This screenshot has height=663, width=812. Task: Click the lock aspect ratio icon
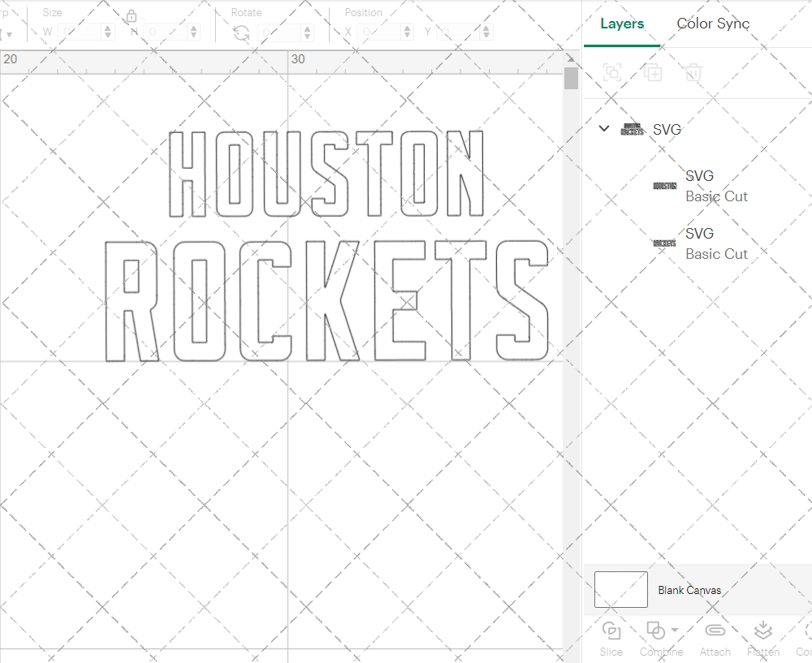[x=132, y=16]
